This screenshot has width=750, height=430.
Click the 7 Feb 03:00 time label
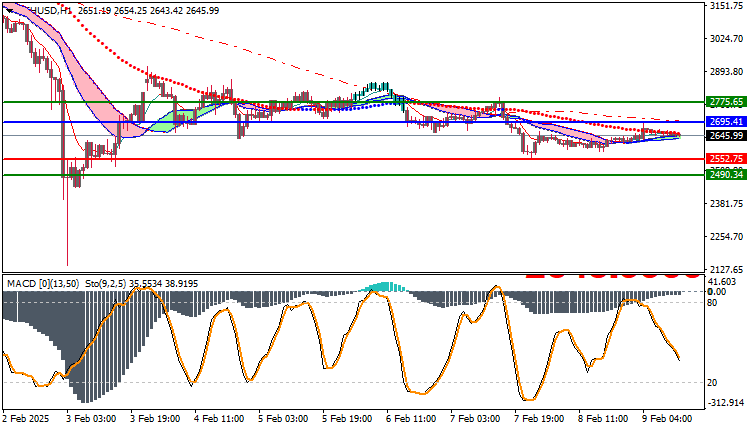click(475, 419)
